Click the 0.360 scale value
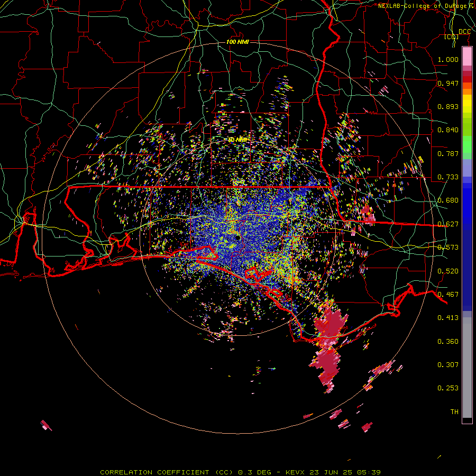 (448, 342)
